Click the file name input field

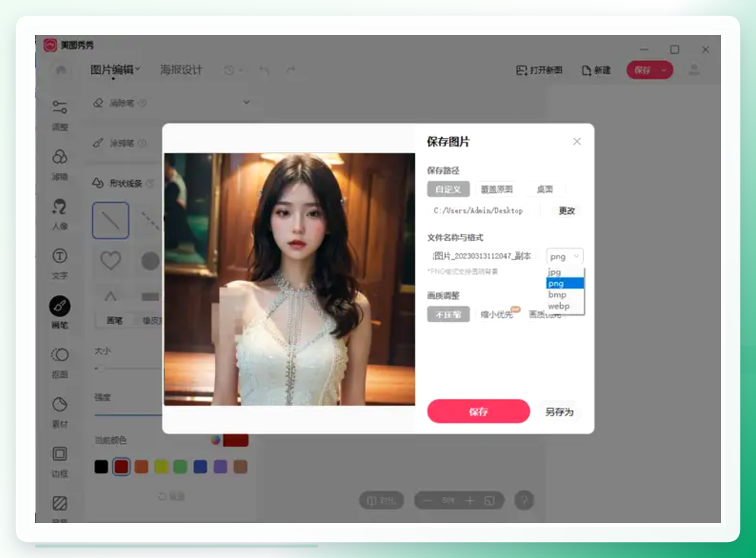484,256
